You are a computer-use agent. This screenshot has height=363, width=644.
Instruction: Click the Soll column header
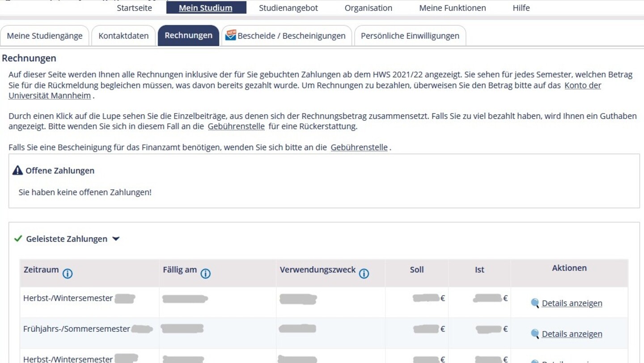(x=417, y=270)
